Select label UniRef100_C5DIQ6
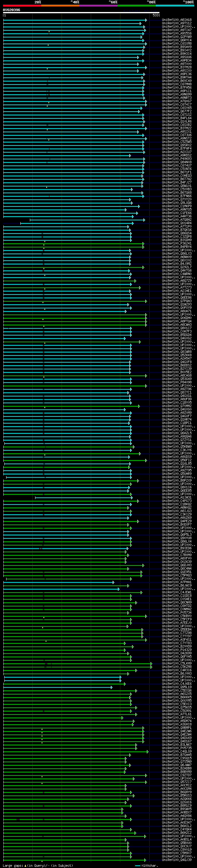 [x=177, y=690]
